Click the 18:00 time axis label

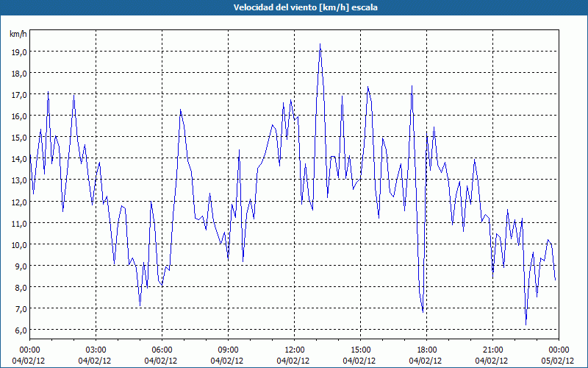tap(427, 350)
